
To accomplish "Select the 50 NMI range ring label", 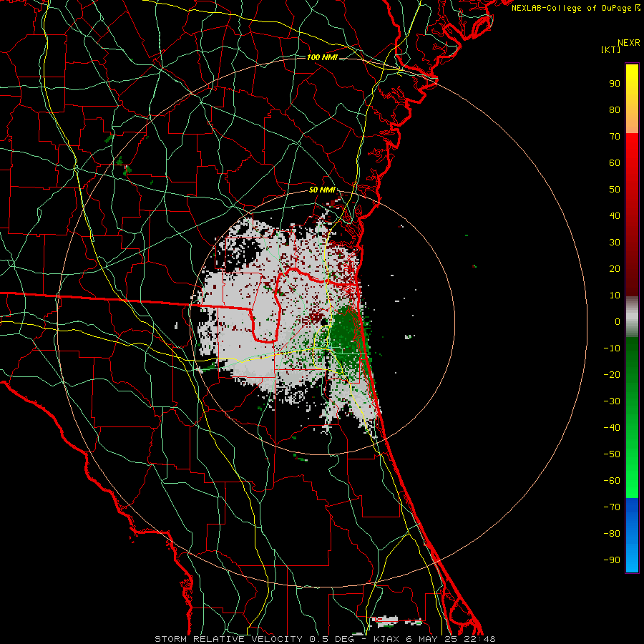I will click(322, 190).
